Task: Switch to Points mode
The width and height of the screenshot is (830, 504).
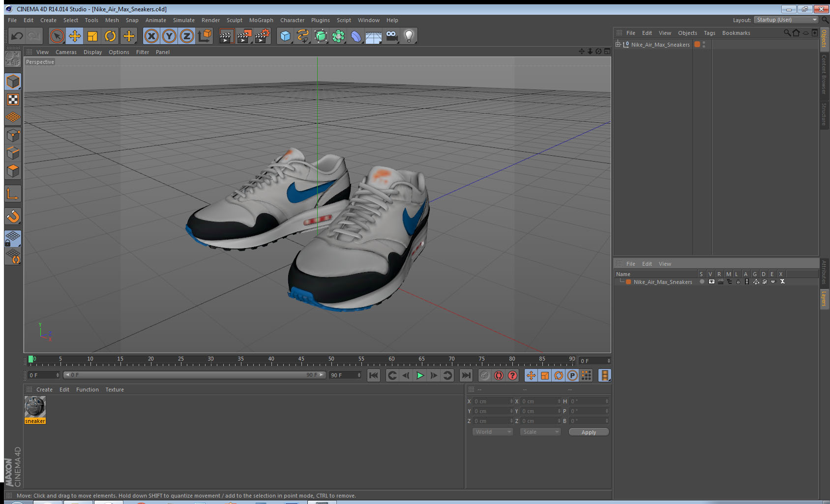Action: pos(13,135)
